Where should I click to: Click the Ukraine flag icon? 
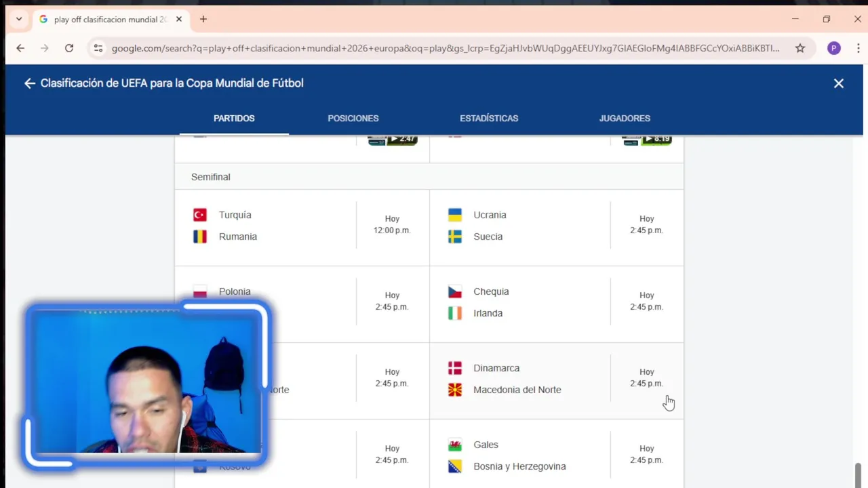[455, 215]
